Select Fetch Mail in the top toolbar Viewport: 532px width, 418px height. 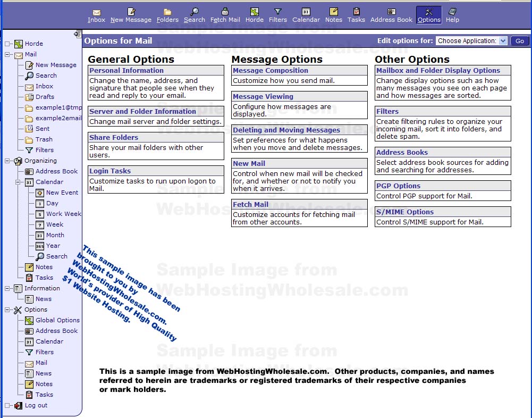click(x=225, y=15)
